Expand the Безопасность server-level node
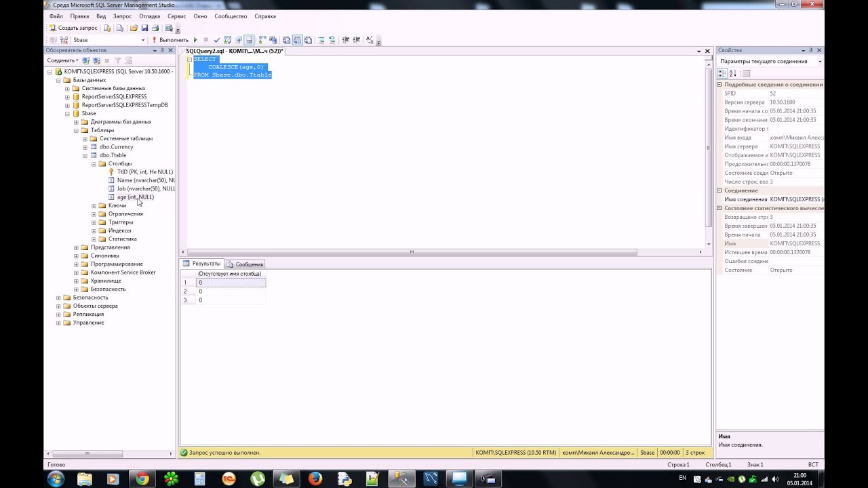 click(x=58, y=298)
